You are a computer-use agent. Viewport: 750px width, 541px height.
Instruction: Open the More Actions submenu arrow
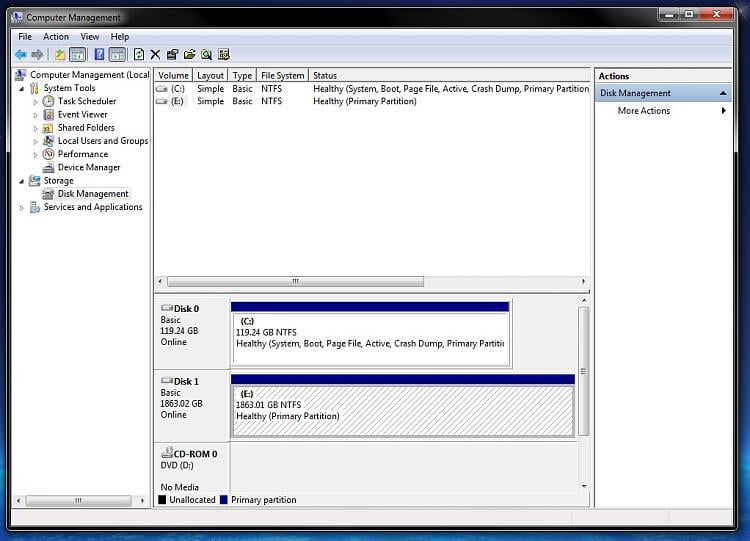(724, 110)
